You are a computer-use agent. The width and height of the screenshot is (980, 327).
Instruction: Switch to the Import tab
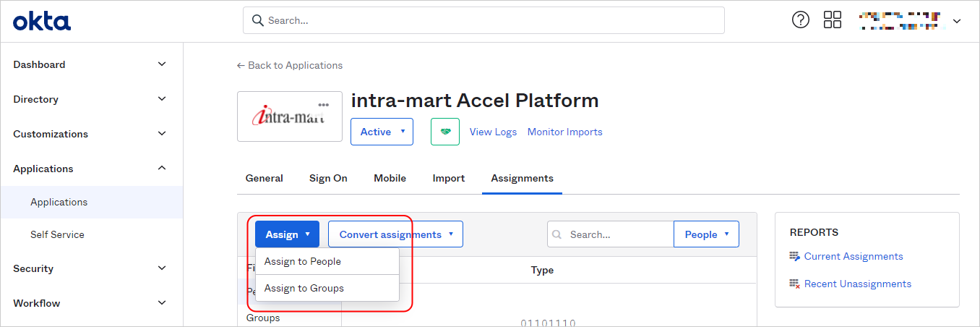pyautogui.click(x=448, y=178)
